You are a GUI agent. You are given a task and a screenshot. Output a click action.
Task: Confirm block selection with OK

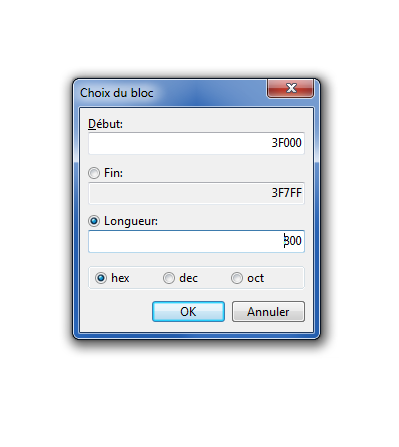pyautogui.click(x=188, y=312)
